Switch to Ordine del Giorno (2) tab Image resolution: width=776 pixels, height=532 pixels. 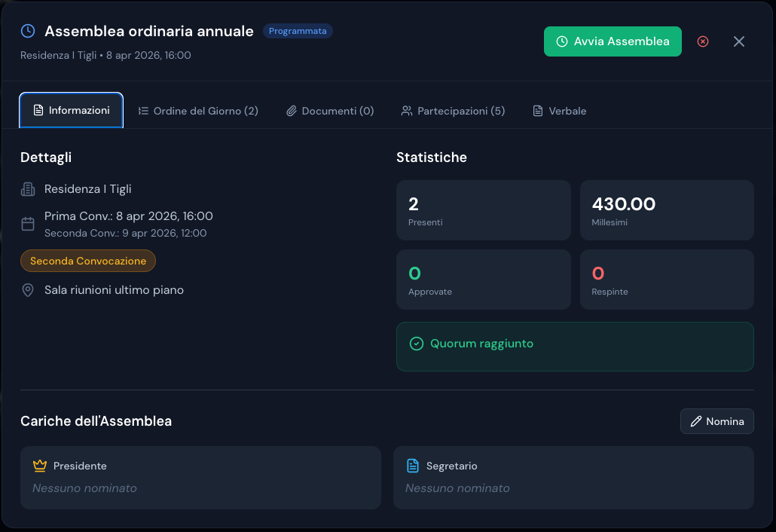pos(198,111)
